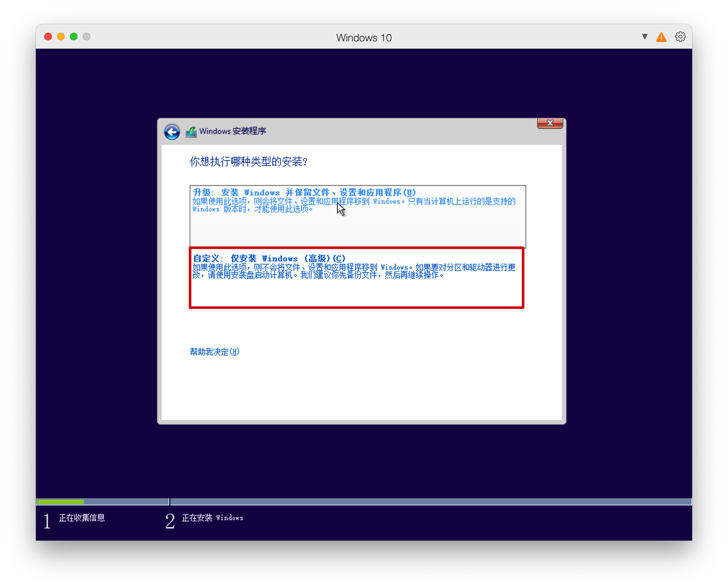Click the 'Windows 10' window title

click(x=364, y=37)
